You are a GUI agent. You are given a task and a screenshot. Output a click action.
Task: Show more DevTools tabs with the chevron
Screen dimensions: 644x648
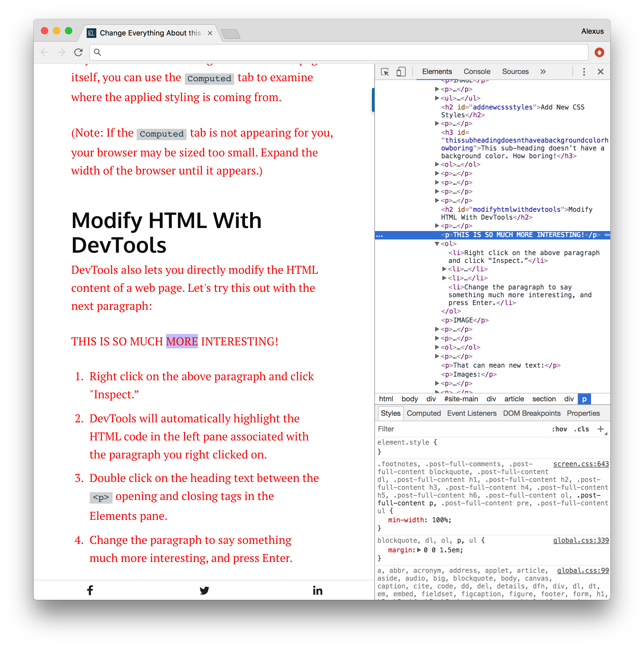click(x=543, y=72)
